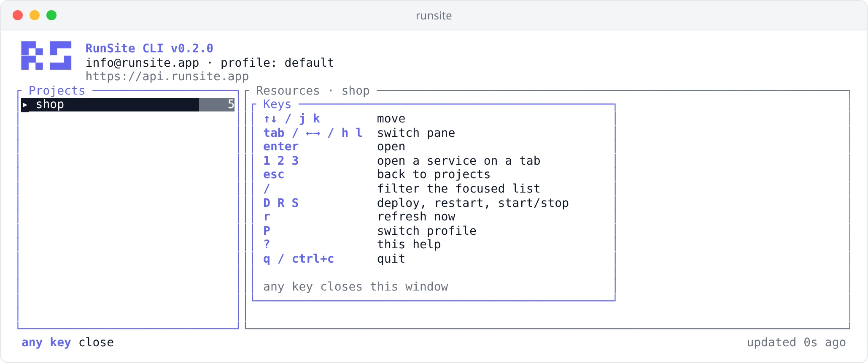The width and height of the screenshot is (868, 364).
Task: Click the "esc" key hint
Action: point(274,174)
